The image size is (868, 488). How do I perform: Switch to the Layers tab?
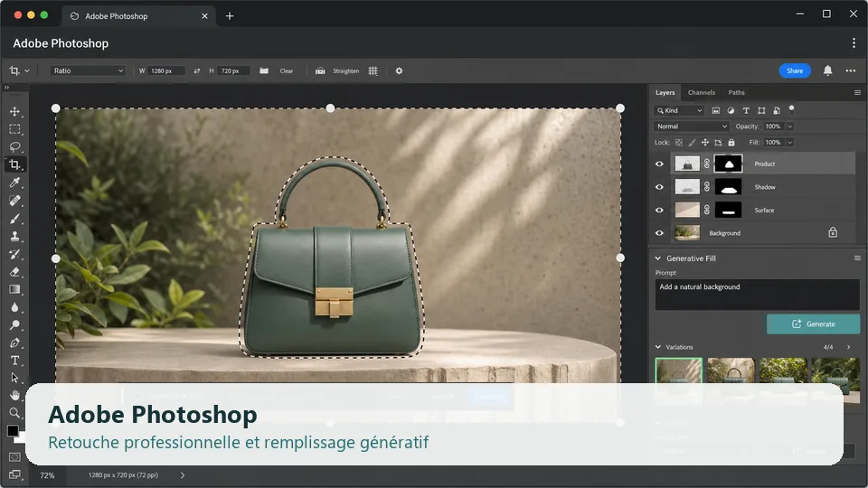pyautogui.click(x=665, y=92)
